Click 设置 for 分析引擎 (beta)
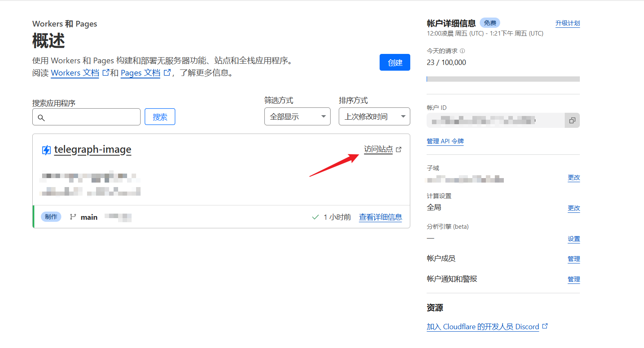The width and height of the screenshot is (644, 348). pyautogui.click(x=574, y=239)
